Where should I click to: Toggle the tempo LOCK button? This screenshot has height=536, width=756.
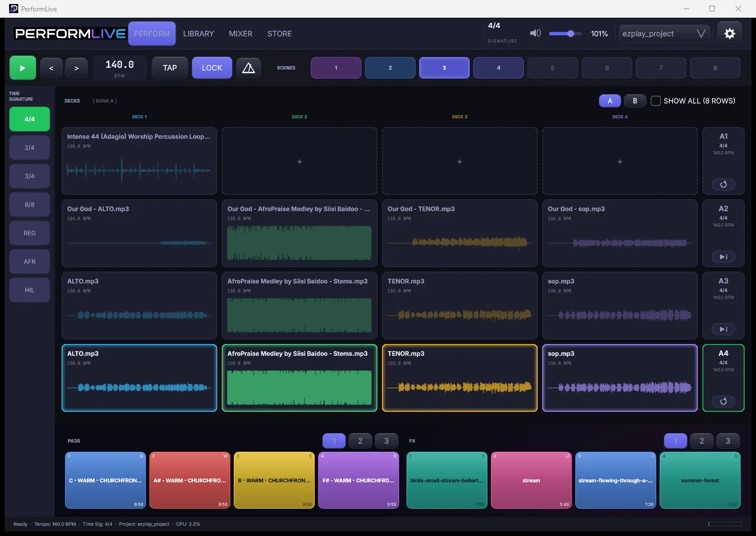coord(212,68)
